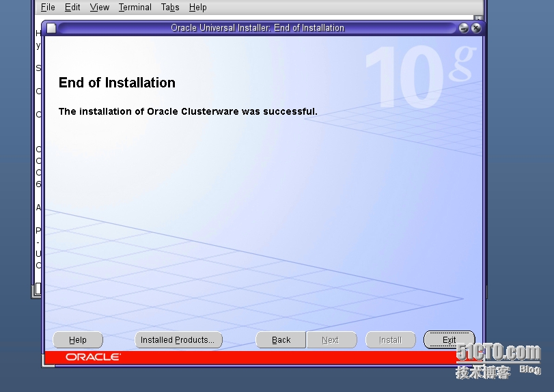
Task: Open the terminal View menu
Action: (99, 7)
